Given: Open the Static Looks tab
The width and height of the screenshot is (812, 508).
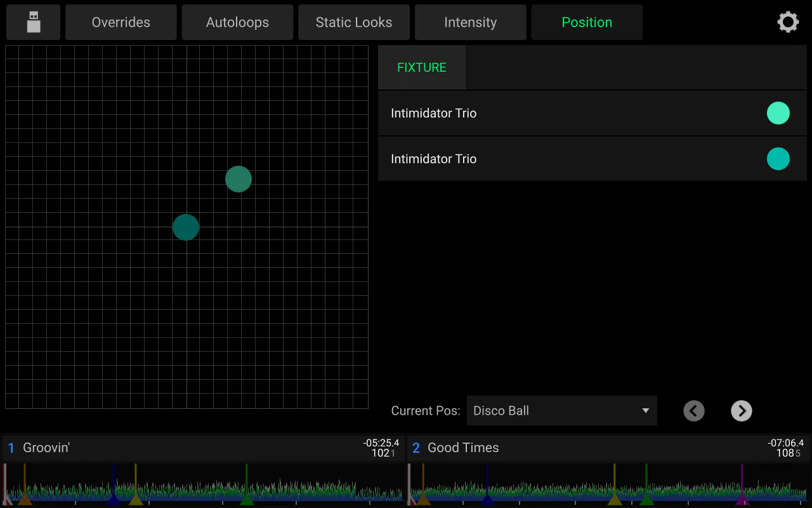Looking at the screenshot, I should [354, 22].
